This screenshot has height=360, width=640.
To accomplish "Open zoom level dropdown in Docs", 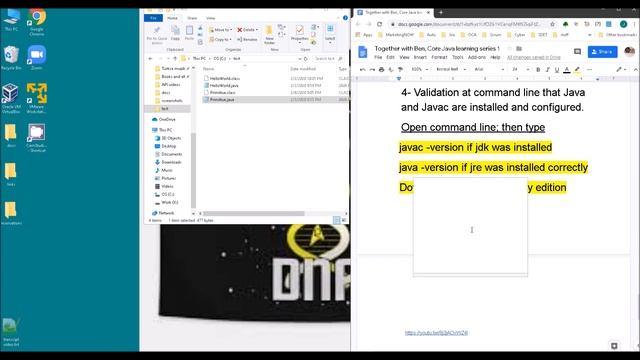I will [x=420, y=70].
